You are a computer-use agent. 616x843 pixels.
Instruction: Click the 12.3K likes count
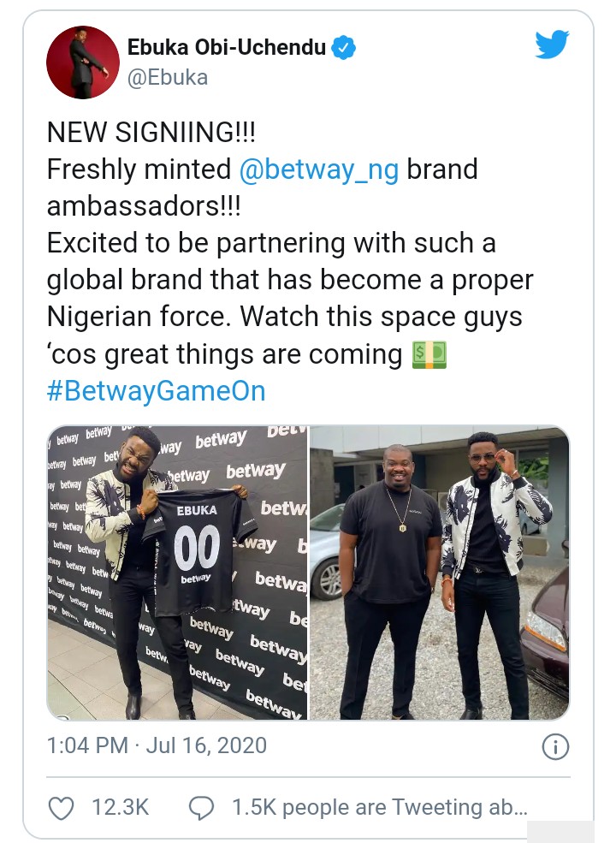(x=121, y=806)
